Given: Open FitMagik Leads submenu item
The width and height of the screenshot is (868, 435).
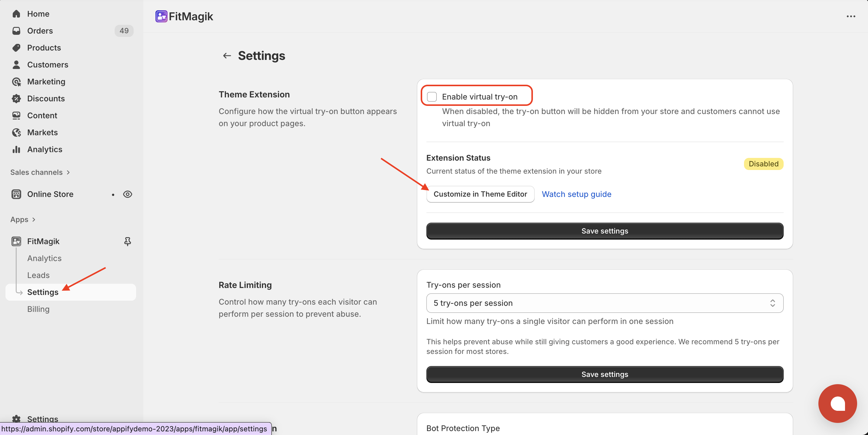Looking at the screenshot, I should (38, 275).
